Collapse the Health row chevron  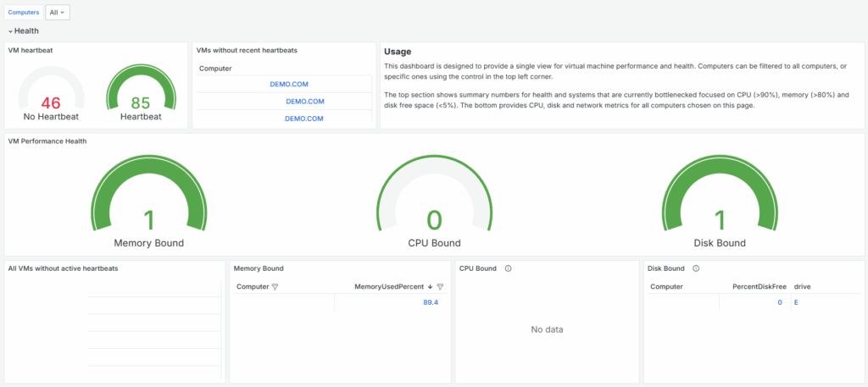[10, 31]
